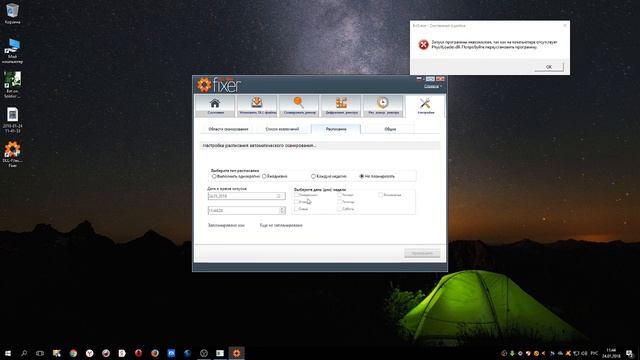640x360 pixels.
Task: Switch to the General sub-tab
Action: coord(390,129)
